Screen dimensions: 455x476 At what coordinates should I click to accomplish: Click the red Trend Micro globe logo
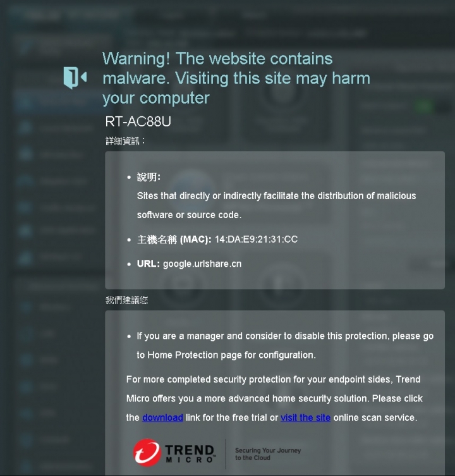[x=147, y=453]
